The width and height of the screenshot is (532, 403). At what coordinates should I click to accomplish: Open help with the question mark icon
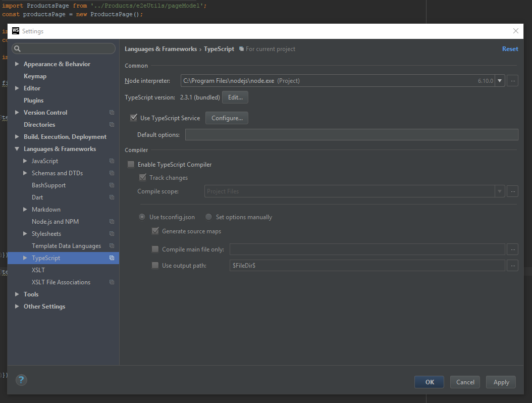[21, 380]
